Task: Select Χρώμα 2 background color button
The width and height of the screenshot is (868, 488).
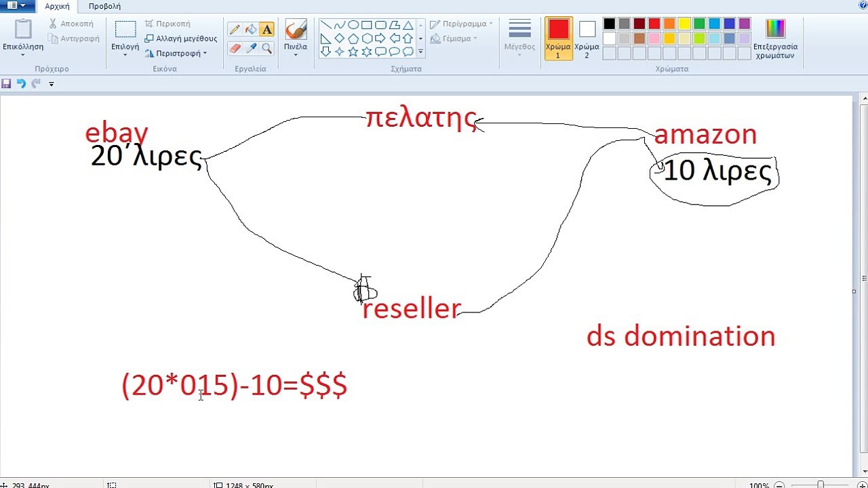Action: click(x=587, y=38)
